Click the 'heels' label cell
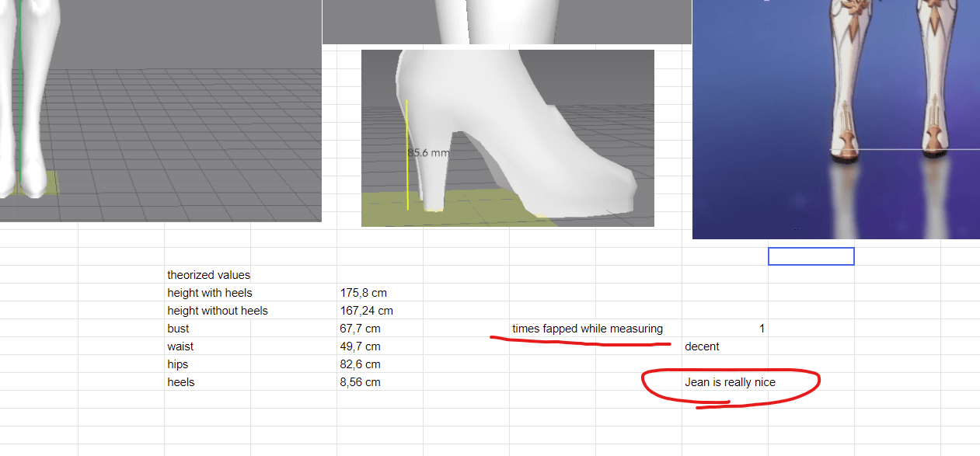Screen dimensions: 980x456 click(x=181, y=382)
